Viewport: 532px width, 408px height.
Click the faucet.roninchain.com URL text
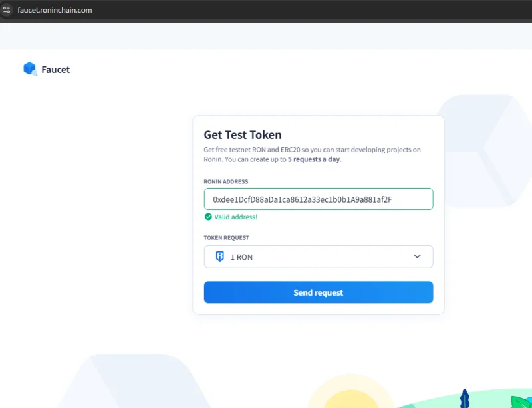coord(55,10)
